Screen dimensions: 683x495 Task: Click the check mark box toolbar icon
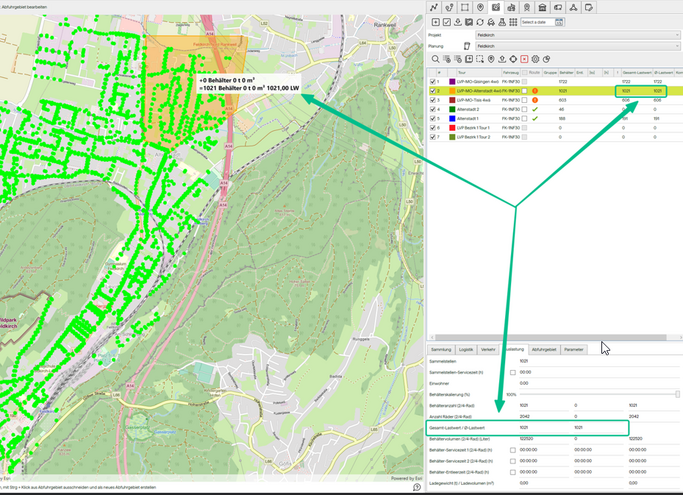click(447, 22)
